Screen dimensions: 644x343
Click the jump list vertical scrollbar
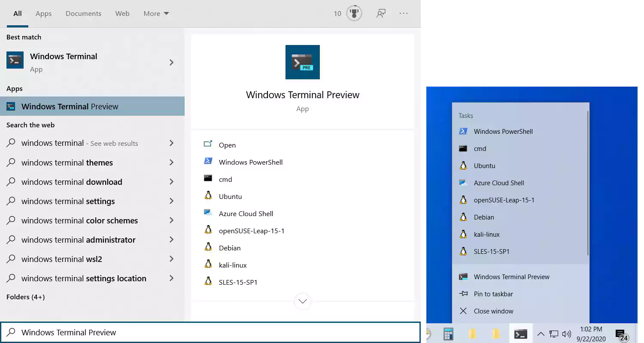coord(588,182)
